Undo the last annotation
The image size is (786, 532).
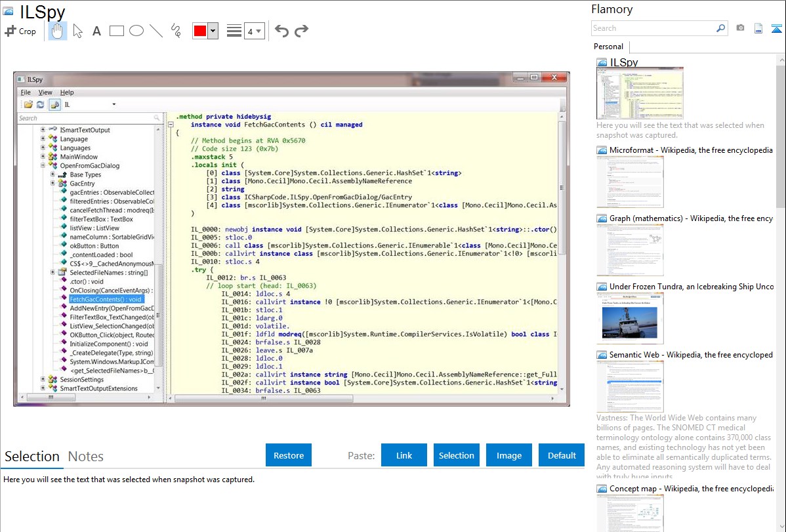281,31
